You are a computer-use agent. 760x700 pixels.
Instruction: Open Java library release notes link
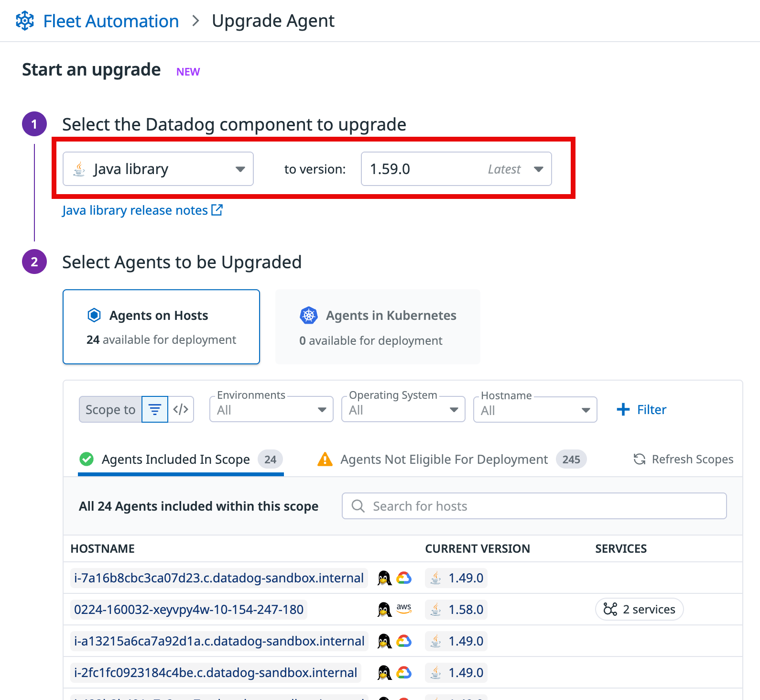click(x=135, y=210)
